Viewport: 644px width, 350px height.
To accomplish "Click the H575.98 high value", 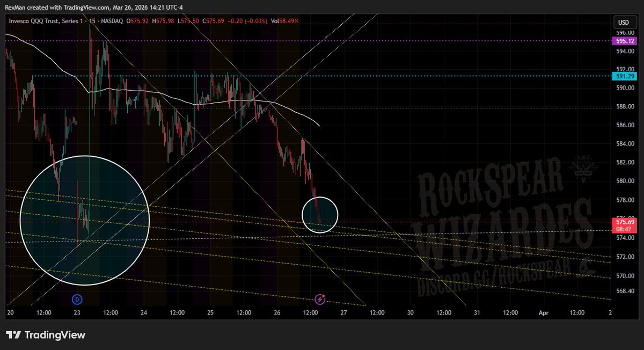I will pos(163,21).
